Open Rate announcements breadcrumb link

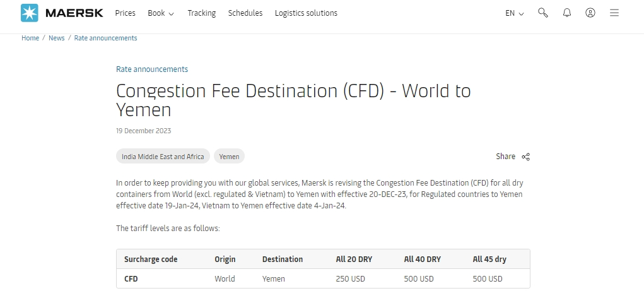point(105,38)
